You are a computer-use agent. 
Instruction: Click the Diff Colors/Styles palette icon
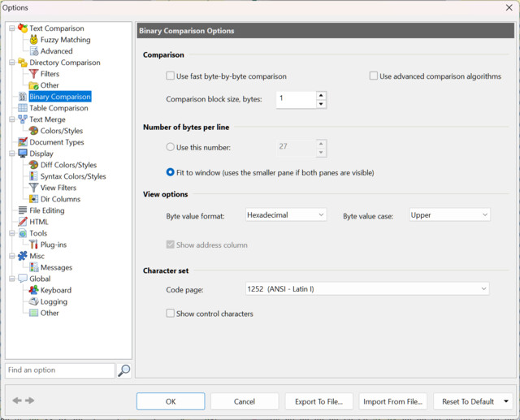coord(33,165)
